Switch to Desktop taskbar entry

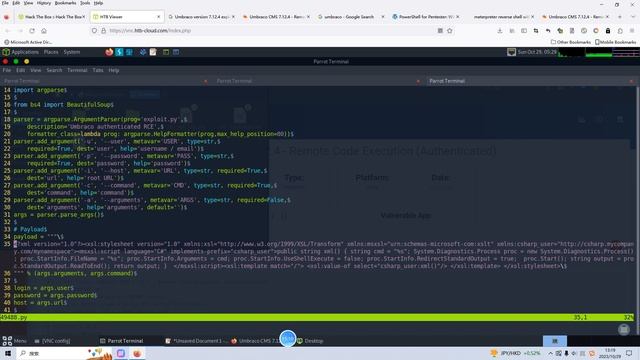[310, 341]
